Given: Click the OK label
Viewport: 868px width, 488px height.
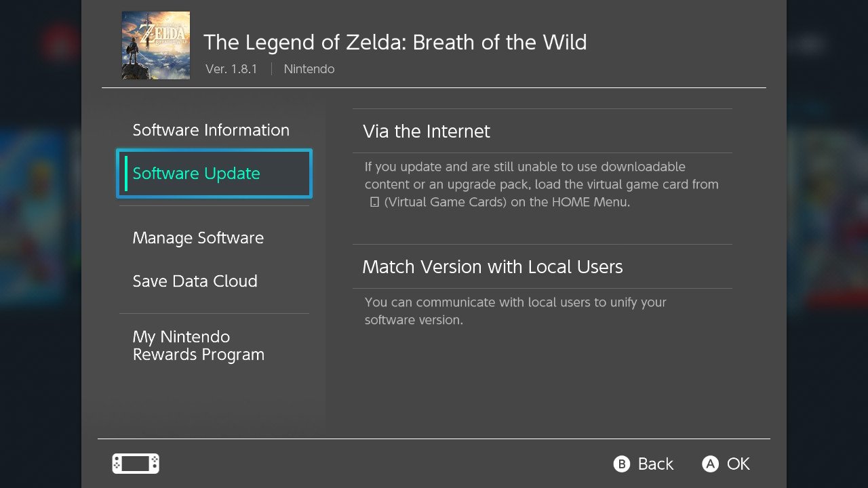Looking at the screenshot, I should (x=738, y=464).
